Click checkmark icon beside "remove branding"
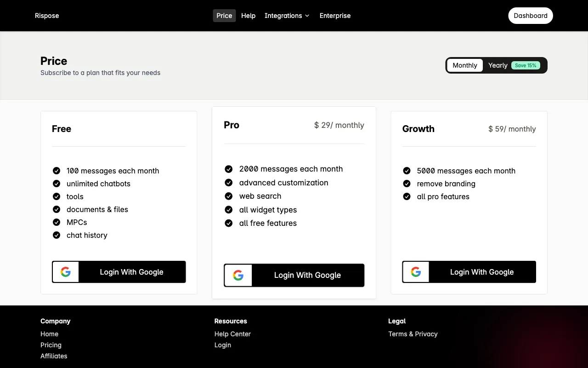Viewport: 588px width, 368px height. [x=407, y=184]
